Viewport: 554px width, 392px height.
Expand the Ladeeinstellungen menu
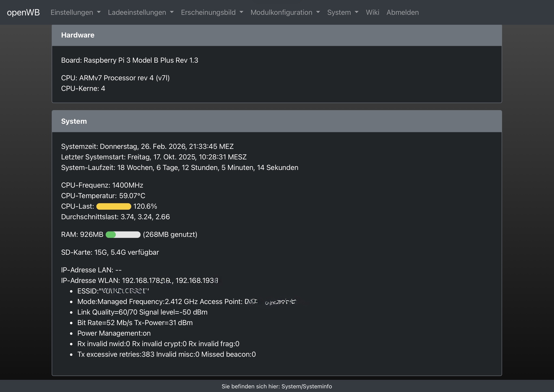(137, 12)
